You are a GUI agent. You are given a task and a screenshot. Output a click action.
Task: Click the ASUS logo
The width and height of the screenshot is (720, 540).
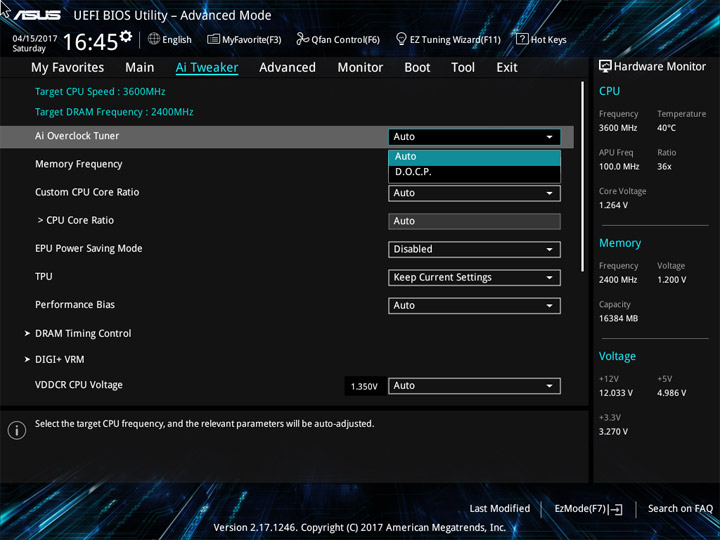[x=37, y=15]
